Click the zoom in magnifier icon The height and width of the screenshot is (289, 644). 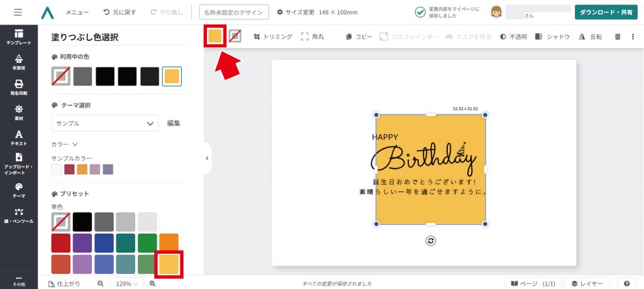(152, 284)
